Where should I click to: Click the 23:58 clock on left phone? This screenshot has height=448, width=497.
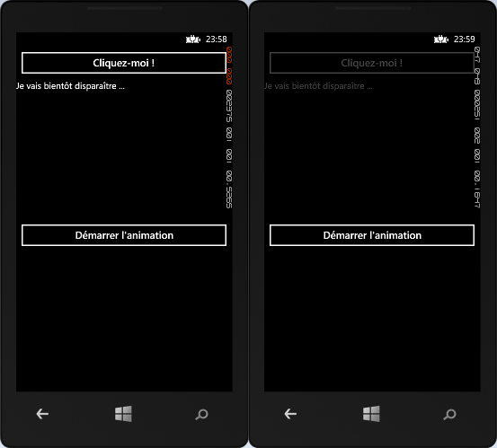[x=217, y=40]
